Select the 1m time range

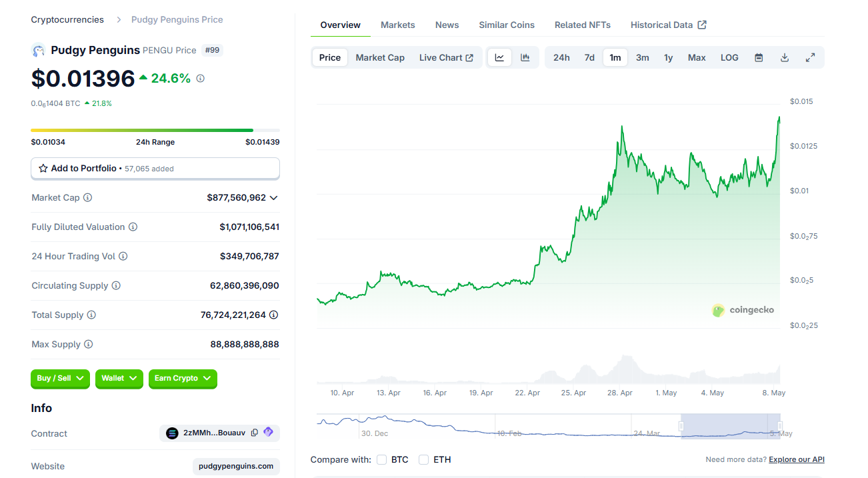(x=615, y=57)
